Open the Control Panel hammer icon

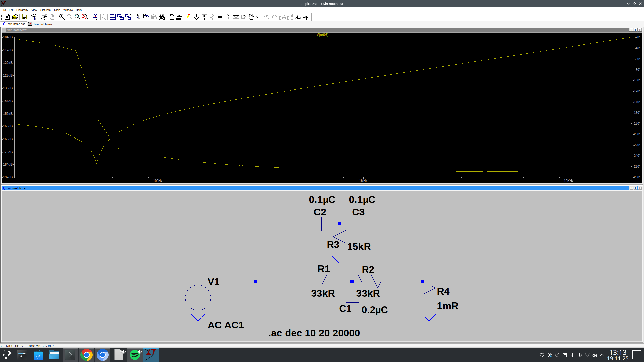point(34,17)
